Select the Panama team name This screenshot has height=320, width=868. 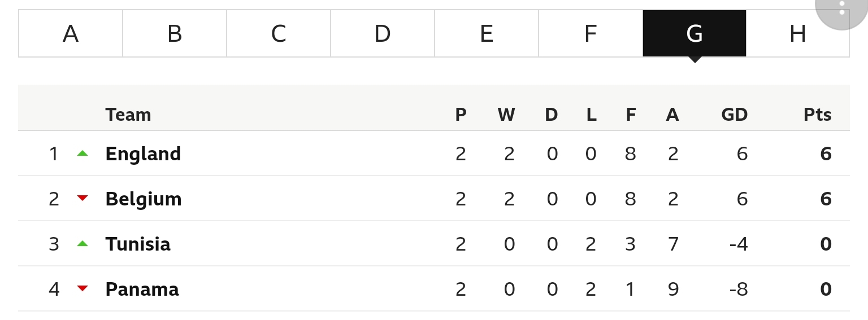142,289
